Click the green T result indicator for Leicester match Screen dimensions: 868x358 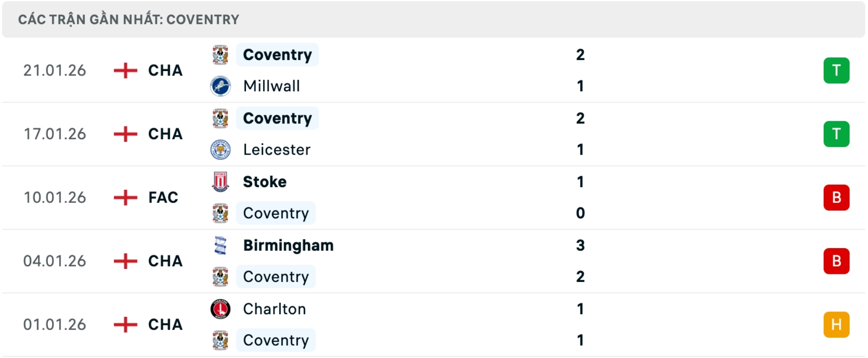coord(837,134)
